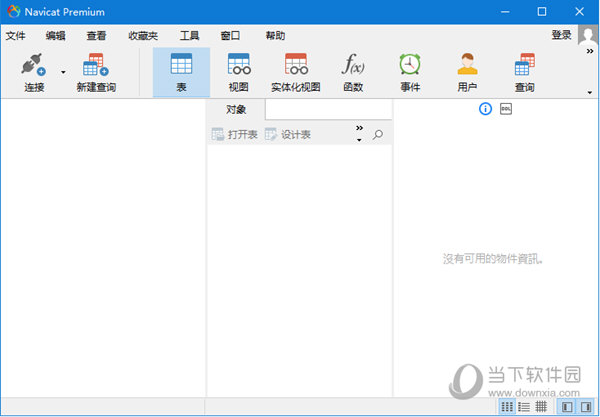600x417 pixels.
Task: Show the DDL panel icon
Action: coord(506,109)
